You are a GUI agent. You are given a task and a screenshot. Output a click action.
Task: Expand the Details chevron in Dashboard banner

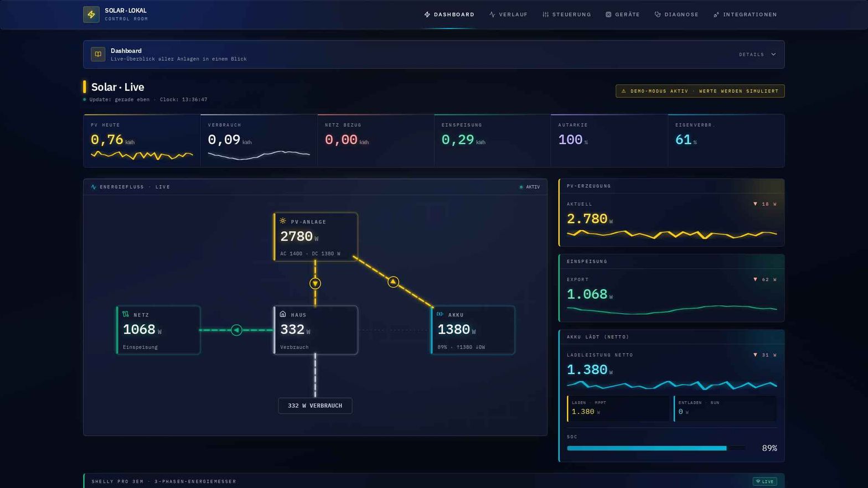773,54
